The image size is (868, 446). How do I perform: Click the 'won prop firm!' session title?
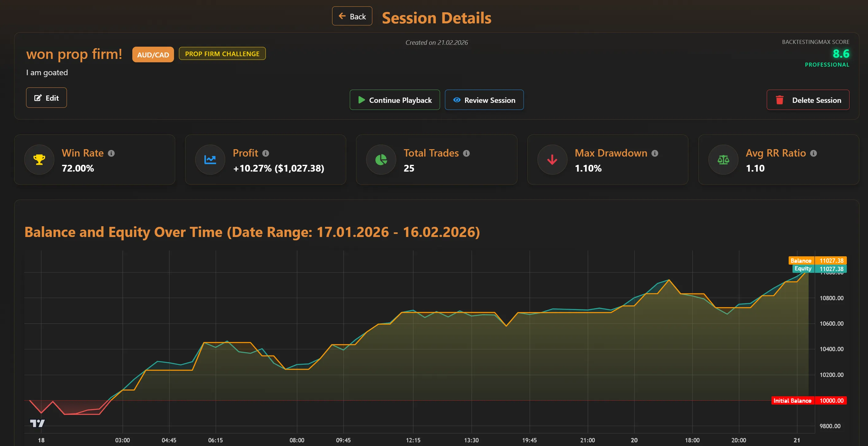pyautogui.click(x=74, y=54)
